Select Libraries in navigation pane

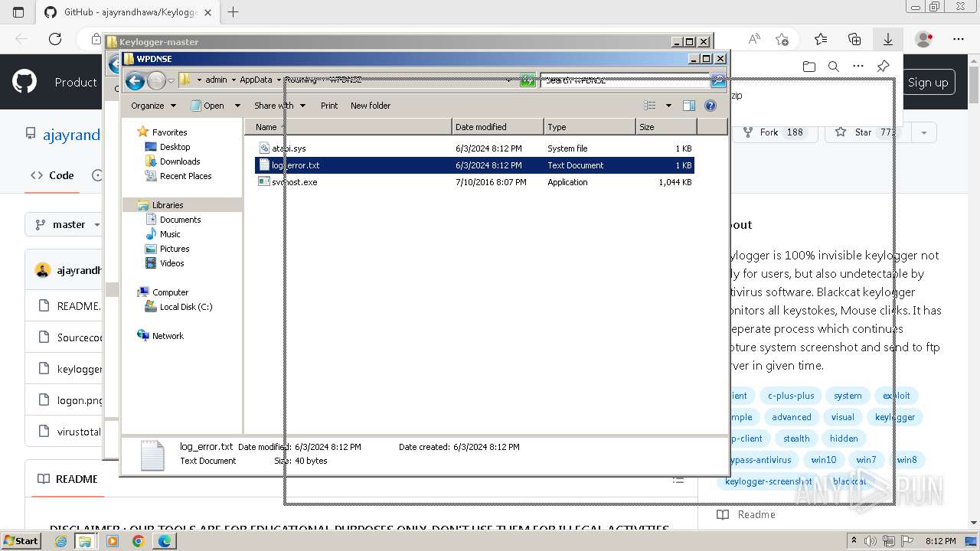(x=168, y=205)
